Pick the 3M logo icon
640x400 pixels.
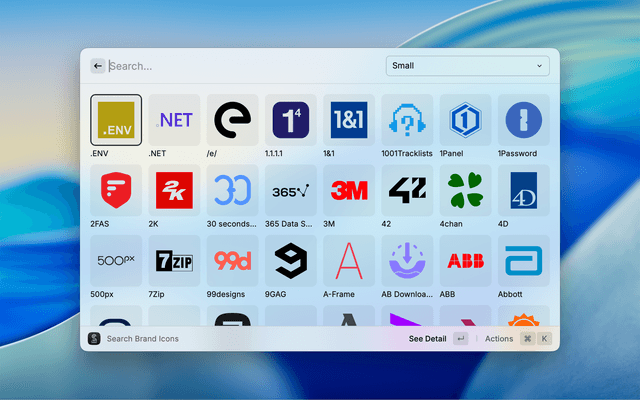[349, 190]
